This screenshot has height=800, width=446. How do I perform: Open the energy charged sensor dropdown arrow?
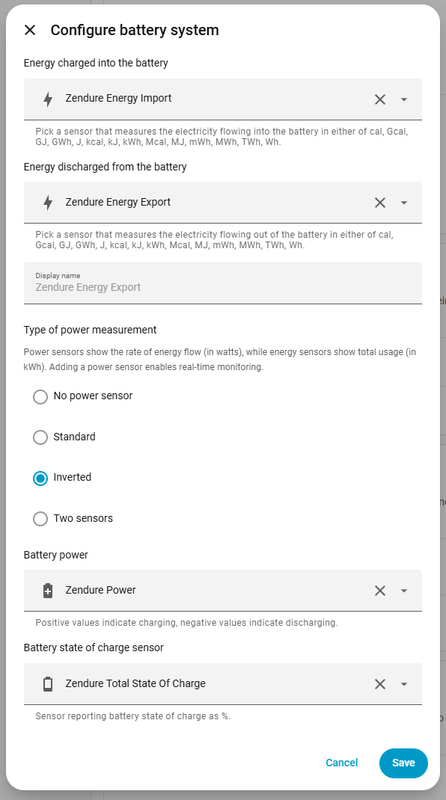[404, 99]
